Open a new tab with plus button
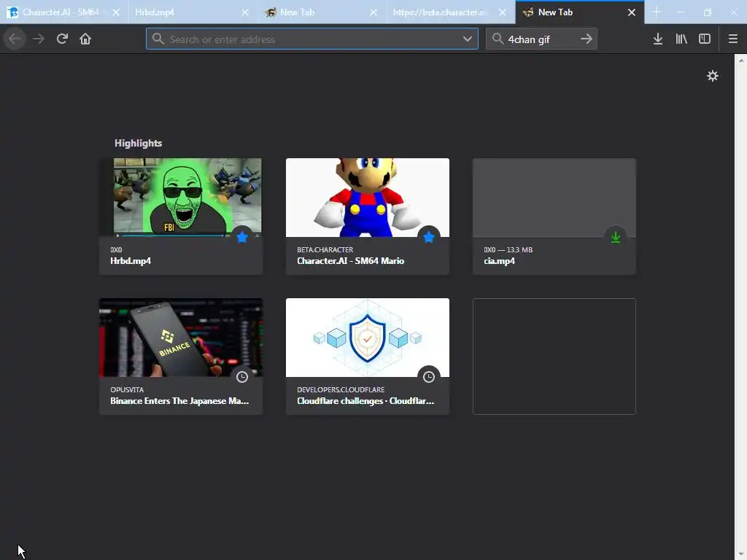Screen dimensions: 747x560 click(656, 12)
